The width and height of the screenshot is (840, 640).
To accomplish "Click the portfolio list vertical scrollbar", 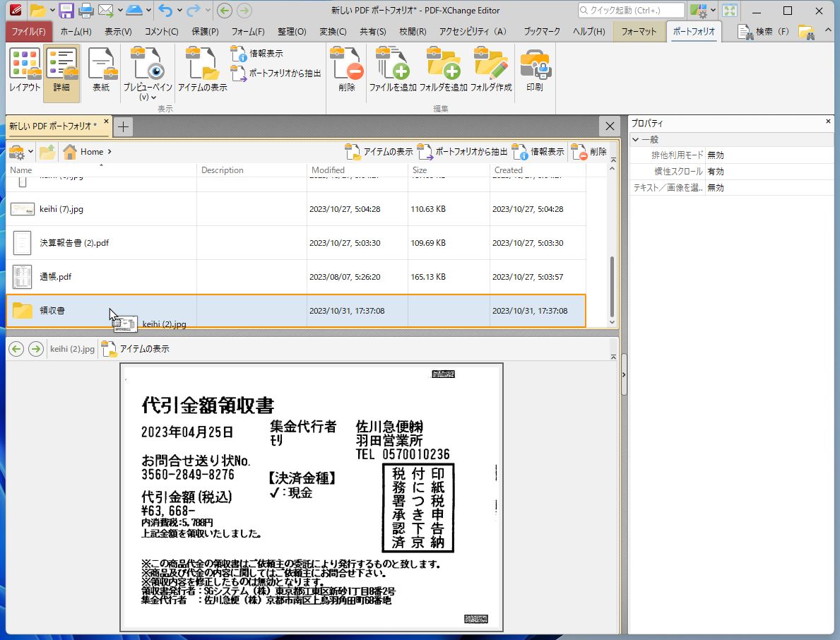I will (612, 287).
